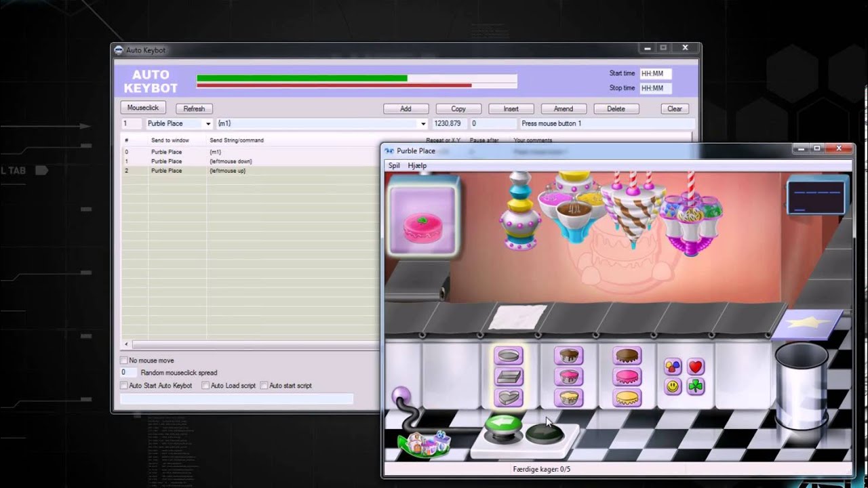Image resolution: width=868 pixels, height=488 pixels.
Task: Pick the chocolate brown icing
Action: 627,356
